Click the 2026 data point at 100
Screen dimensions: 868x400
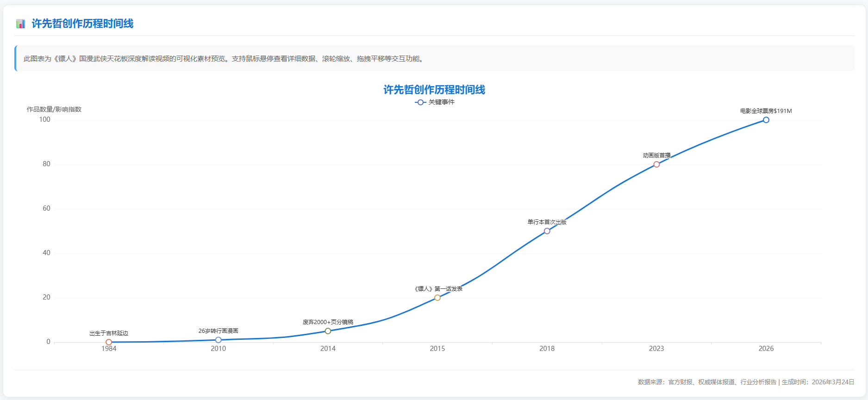(x=766, y=120)
